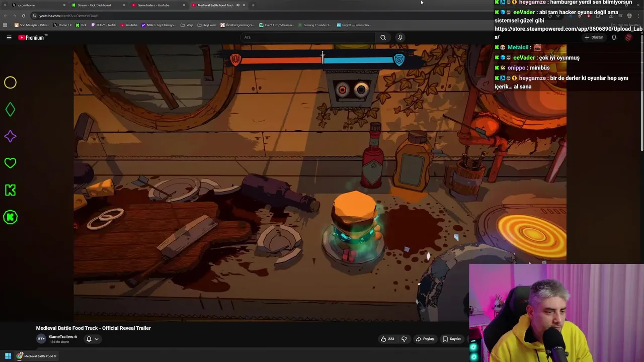Click the video player area
Viewport: 644px width, 362px height.
320,183
